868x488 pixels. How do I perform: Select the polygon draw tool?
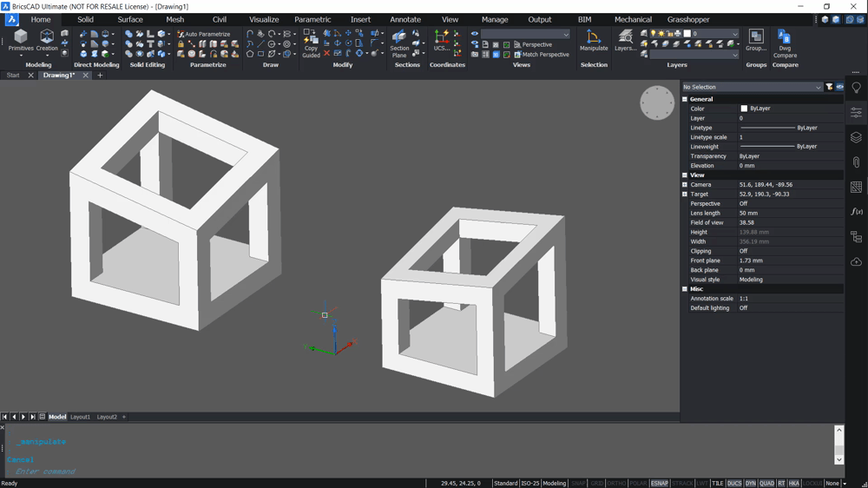[x=250, y=54]
